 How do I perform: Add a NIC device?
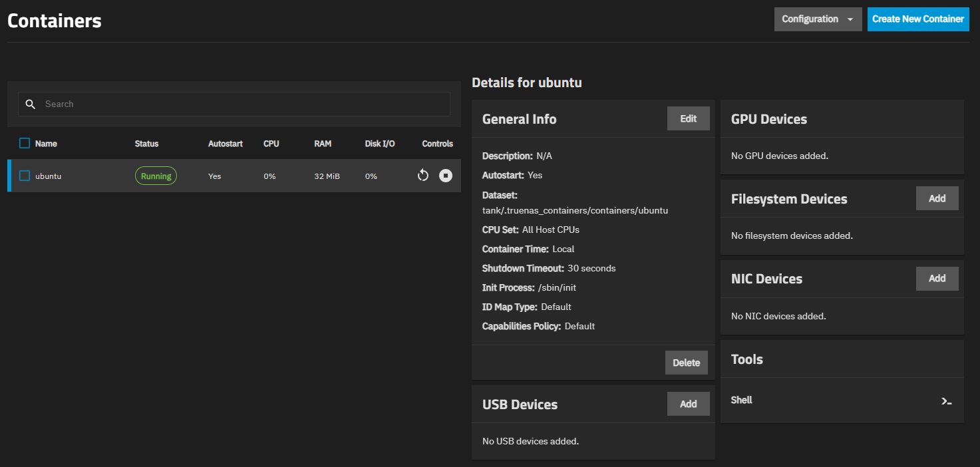tap(937, 278)
